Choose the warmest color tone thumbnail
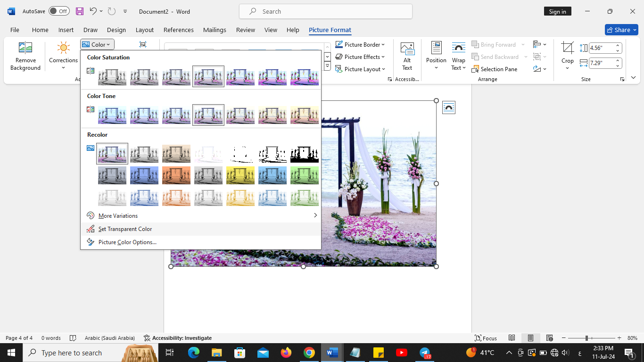Viewport: 644px width, 362px height. 305,115
